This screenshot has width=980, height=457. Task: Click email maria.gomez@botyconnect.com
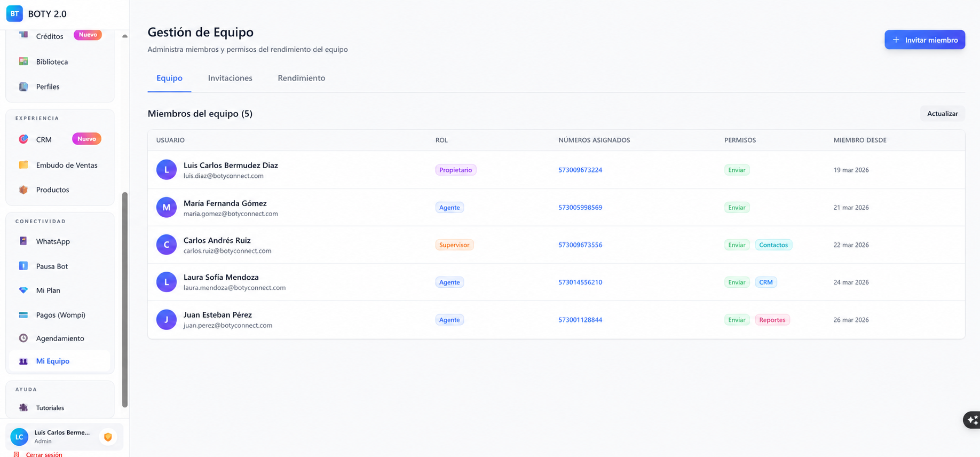click(231, 214)
